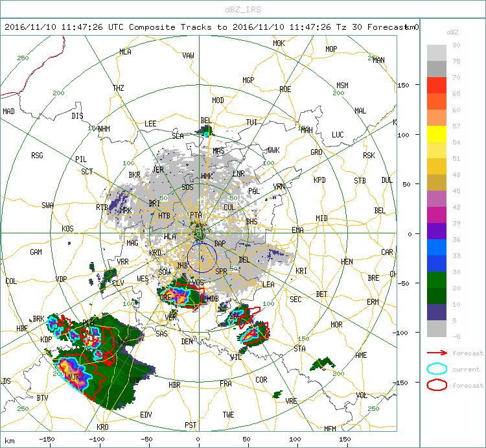
Task: Click the PST label at the bottom
Action: point(191,425)
